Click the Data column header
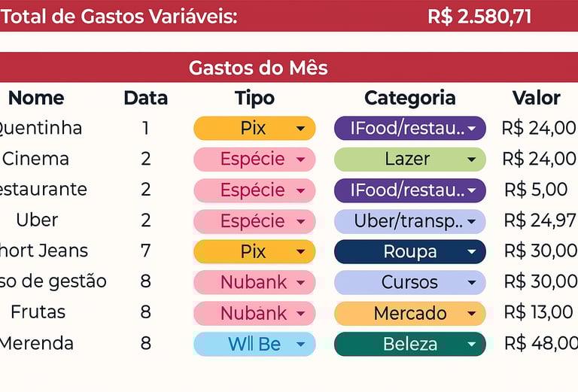578x392 pixels. 145,98
